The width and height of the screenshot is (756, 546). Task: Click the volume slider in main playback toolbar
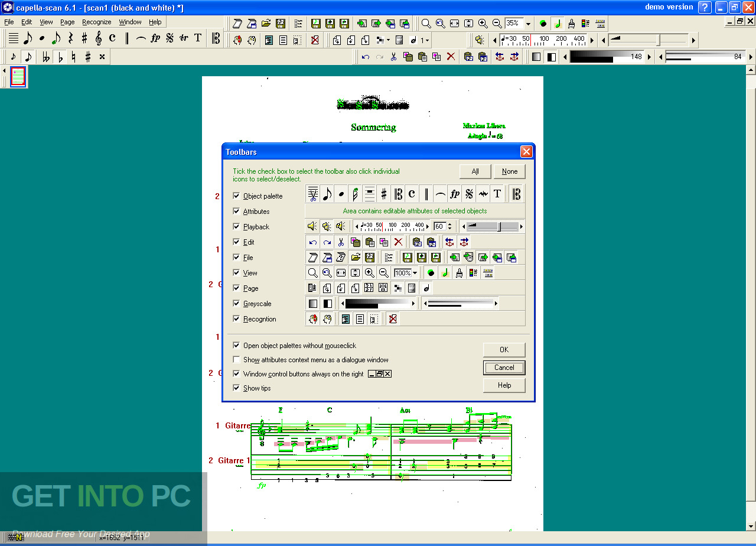click(650, 40)
